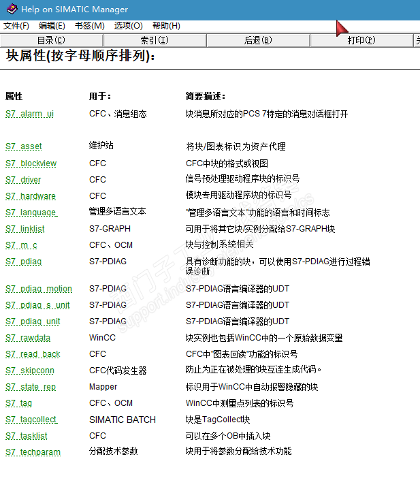This screenshot has height=504, width=420.
Task: Click the description 块用于将参数分配给技术功能
Action: pyautogui.click(x=238, y=452)
